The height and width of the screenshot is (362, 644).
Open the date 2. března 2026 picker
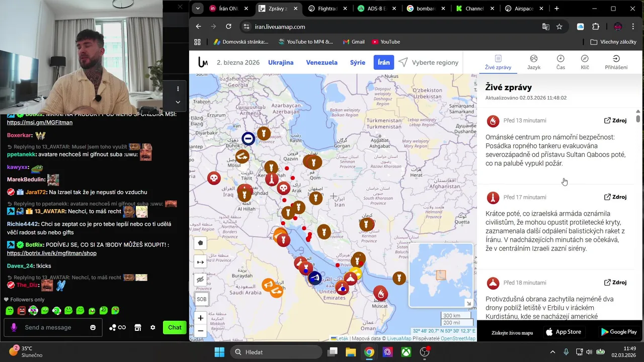point(238,63)
